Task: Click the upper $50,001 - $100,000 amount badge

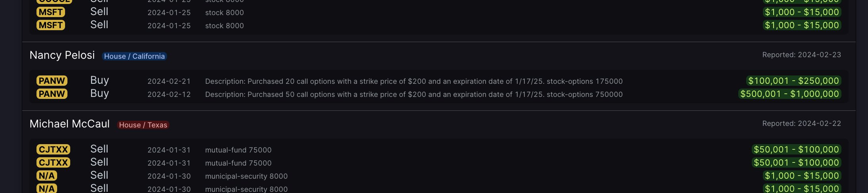Action: 796,150
